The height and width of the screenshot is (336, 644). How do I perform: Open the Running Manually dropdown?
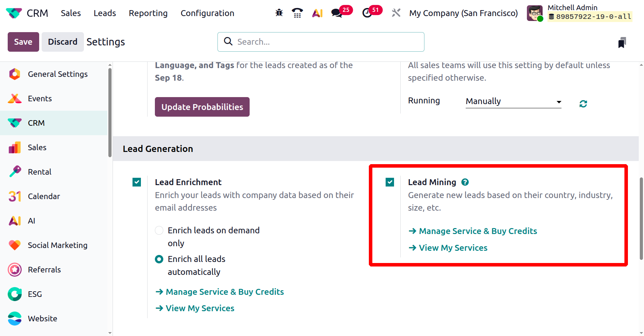(513, 102)
